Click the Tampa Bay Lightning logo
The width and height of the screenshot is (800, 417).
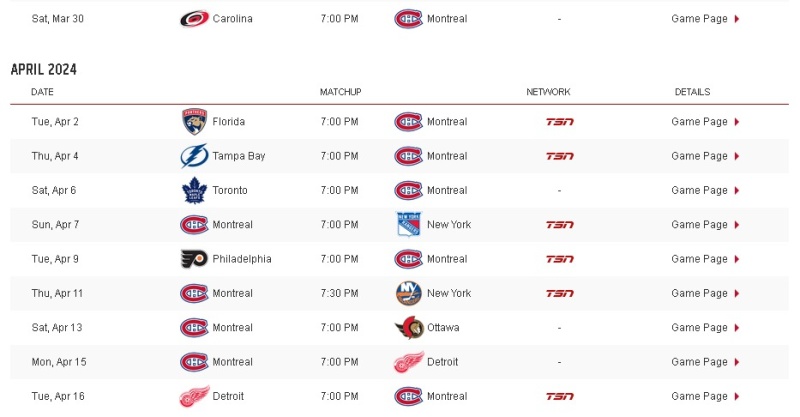click(194, 156)
